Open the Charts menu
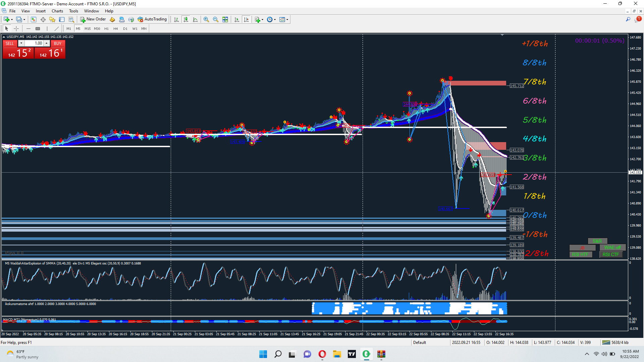This screenshot has width=644, height=362. [x=57, y=11]
